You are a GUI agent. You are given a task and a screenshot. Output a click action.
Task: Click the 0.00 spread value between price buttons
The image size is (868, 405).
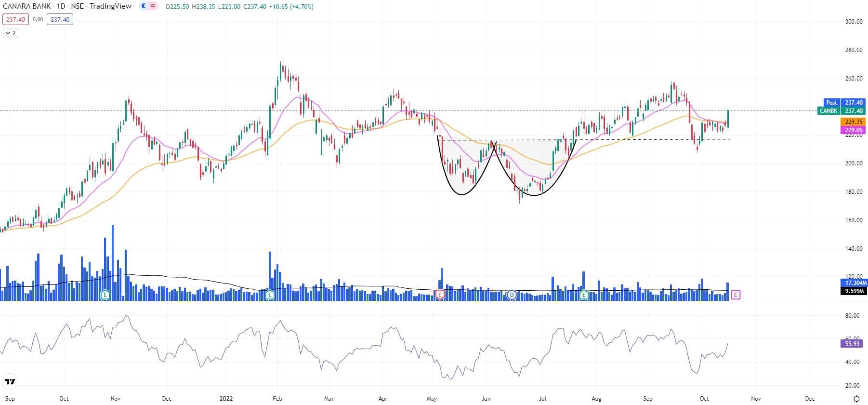[38, 20]
